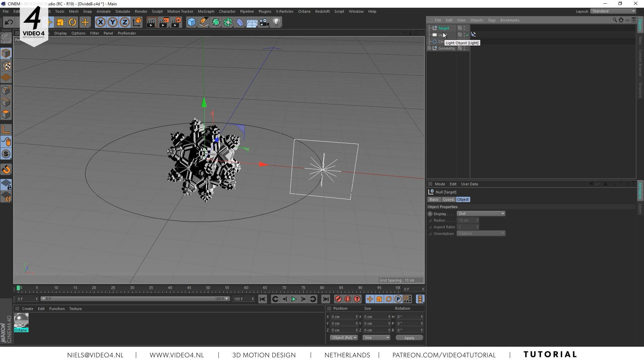Toggle the Z axis lock
644x362 pixels.
pos(124,22)
